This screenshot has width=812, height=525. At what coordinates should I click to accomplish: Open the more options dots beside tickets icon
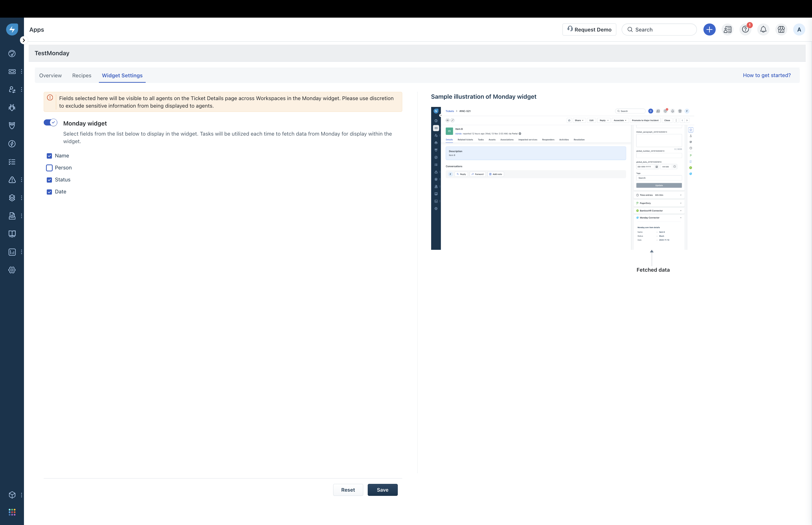coord(21,72)
